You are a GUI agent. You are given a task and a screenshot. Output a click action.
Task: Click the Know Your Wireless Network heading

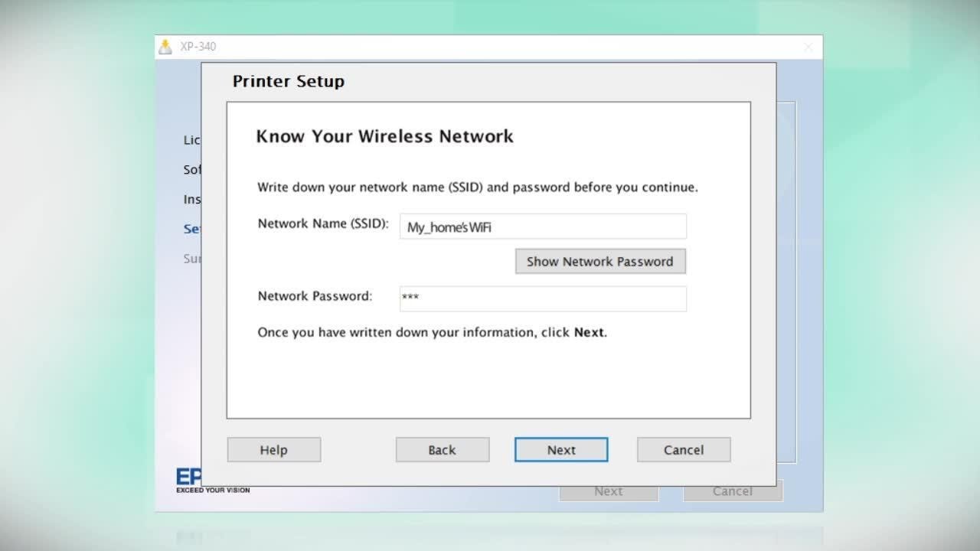384,136
